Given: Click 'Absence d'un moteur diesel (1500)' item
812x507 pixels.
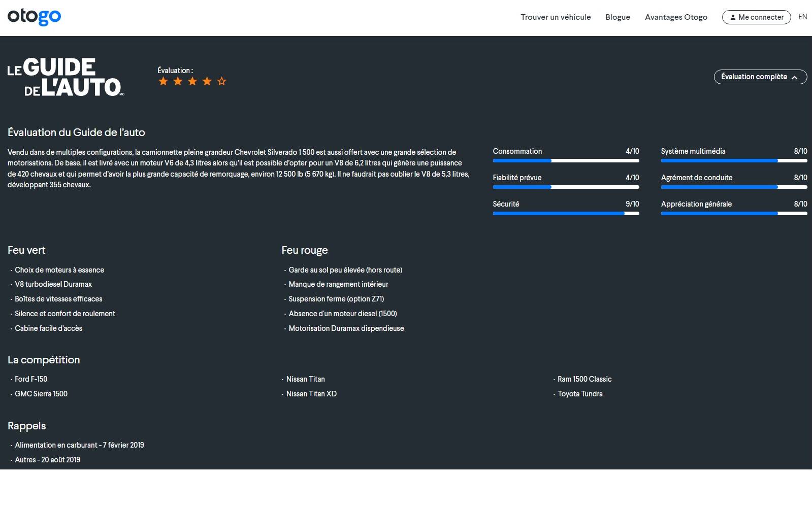Looking at the screenshot, I should tap(343, 314).
